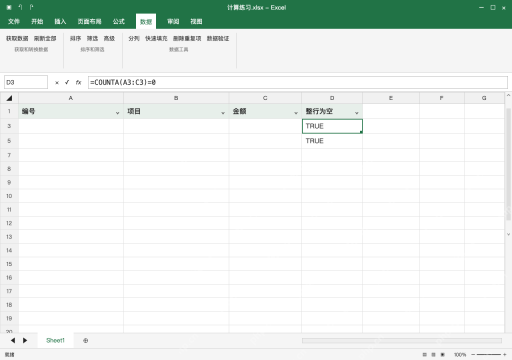Select row 10 header
Screen dimensions: 512x360
click(x=9, y=196)
